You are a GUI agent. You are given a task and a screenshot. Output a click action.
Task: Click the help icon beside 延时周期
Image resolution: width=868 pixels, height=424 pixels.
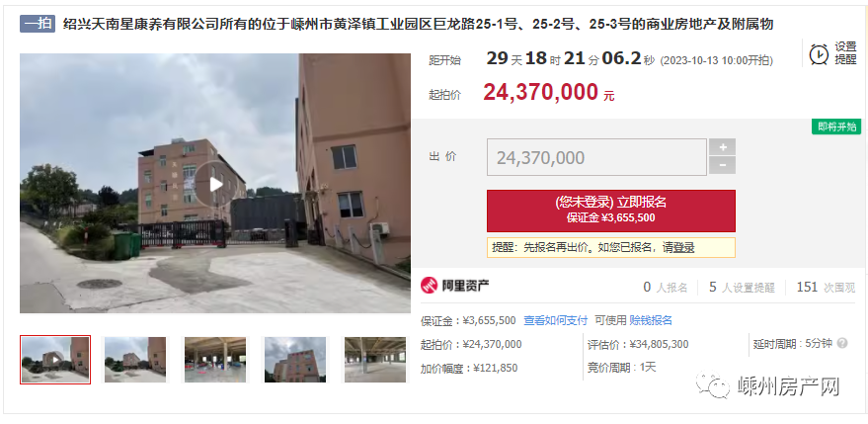point(842,343)
